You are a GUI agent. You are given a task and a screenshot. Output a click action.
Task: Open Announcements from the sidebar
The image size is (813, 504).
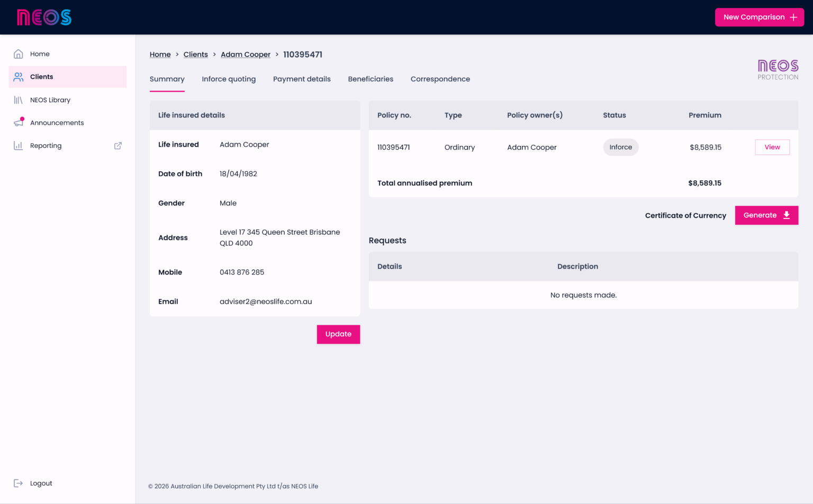(68, 123)
